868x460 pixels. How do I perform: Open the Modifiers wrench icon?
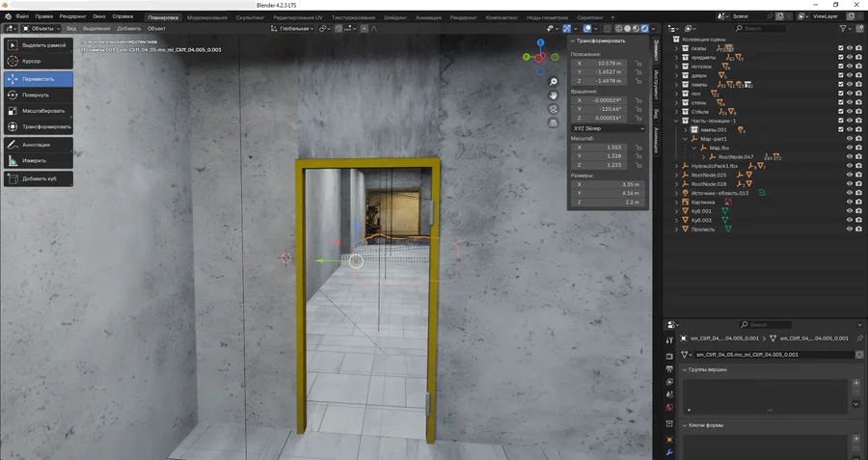tap(669, 453)
